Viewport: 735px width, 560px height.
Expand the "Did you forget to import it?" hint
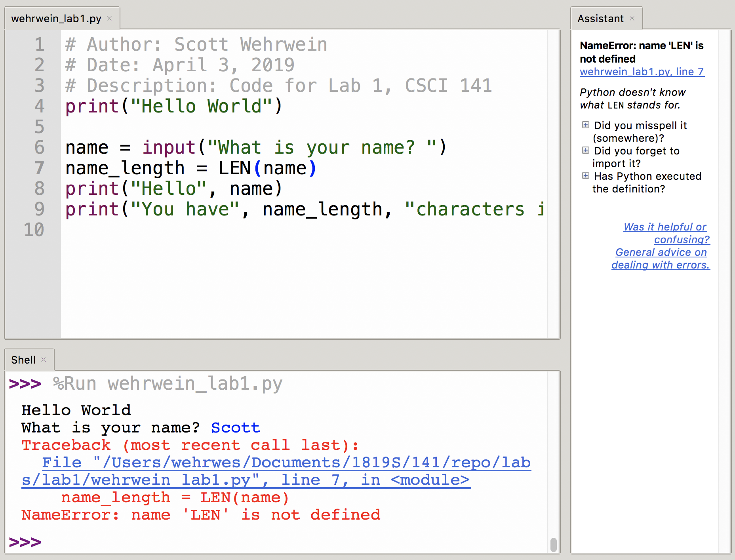pyautogui.click(x=585, y=150)
